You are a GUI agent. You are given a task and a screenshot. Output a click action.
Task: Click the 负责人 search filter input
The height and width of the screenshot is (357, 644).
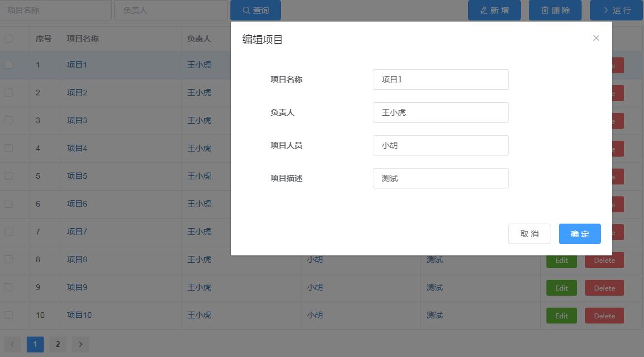170,10
